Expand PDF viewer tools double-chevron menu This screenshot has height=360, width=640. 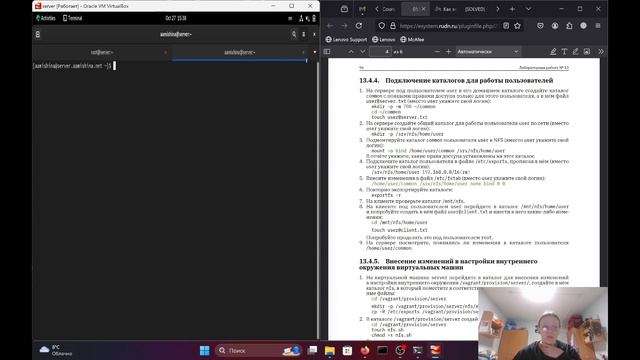click(x=601, y=52)
